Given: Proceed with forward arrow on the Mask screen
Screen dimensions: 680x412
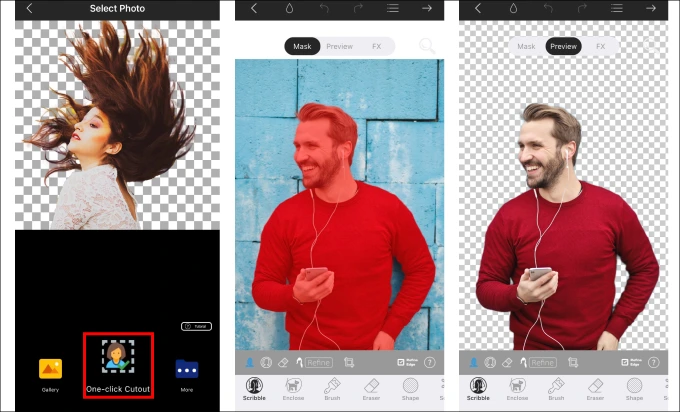Looking at the screenshot, I should click(427, 8).
